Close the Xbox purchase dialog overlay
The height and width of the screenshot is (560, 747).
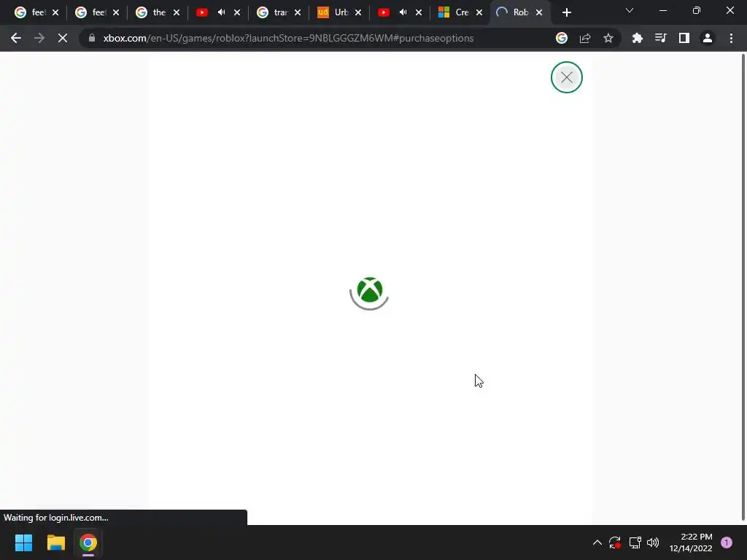click(566, 77)
